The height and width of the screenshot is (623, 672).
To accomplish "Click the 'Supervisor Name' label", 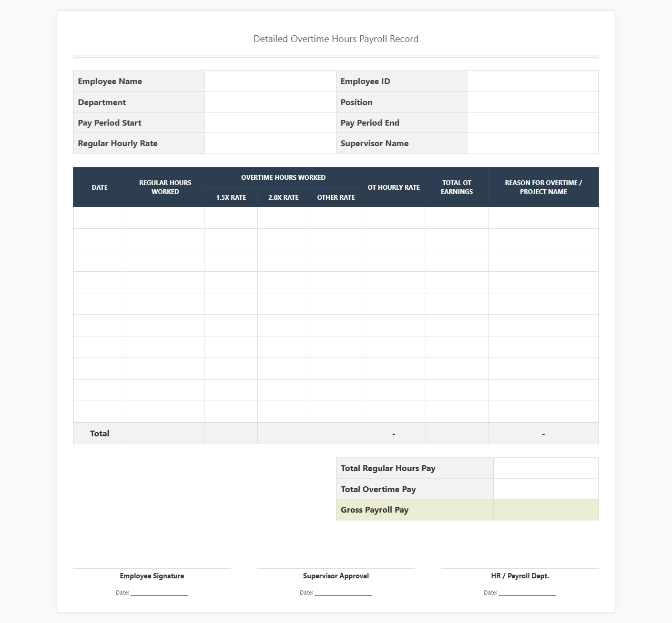I will [374, 144].
